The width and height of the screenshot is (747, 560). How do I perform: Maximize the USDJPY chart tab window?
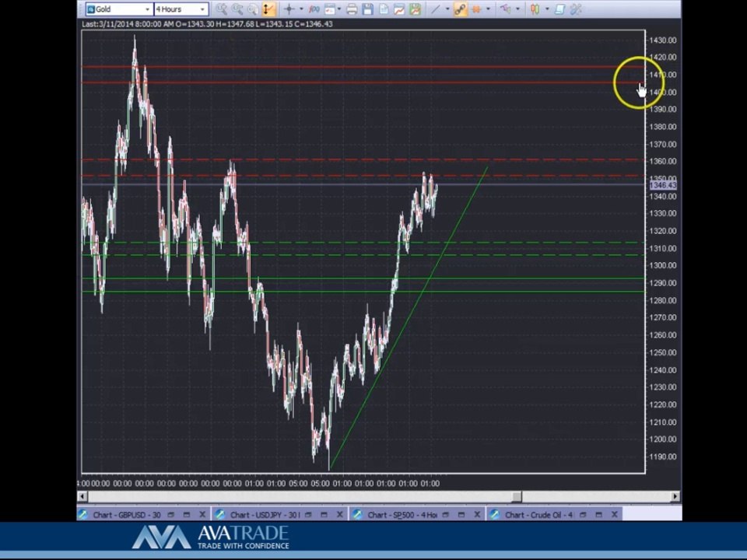[324, 514]
